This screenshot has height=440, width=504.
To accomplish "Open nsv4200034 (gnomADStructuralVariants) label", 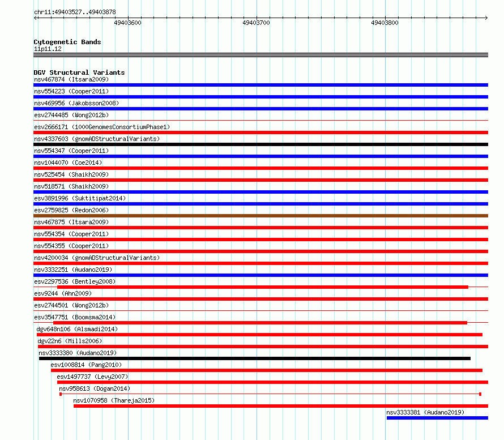I will [97, 258].
